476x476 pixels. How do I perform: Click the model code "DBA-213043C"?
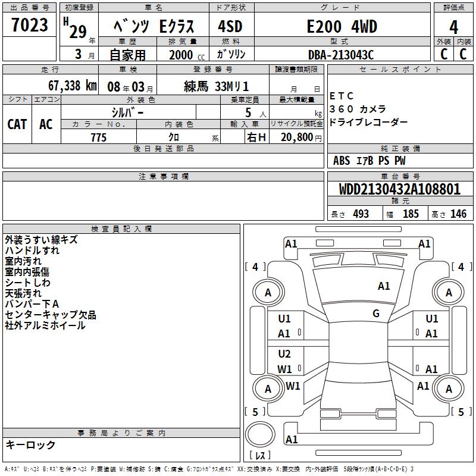[x=341, y=55]
